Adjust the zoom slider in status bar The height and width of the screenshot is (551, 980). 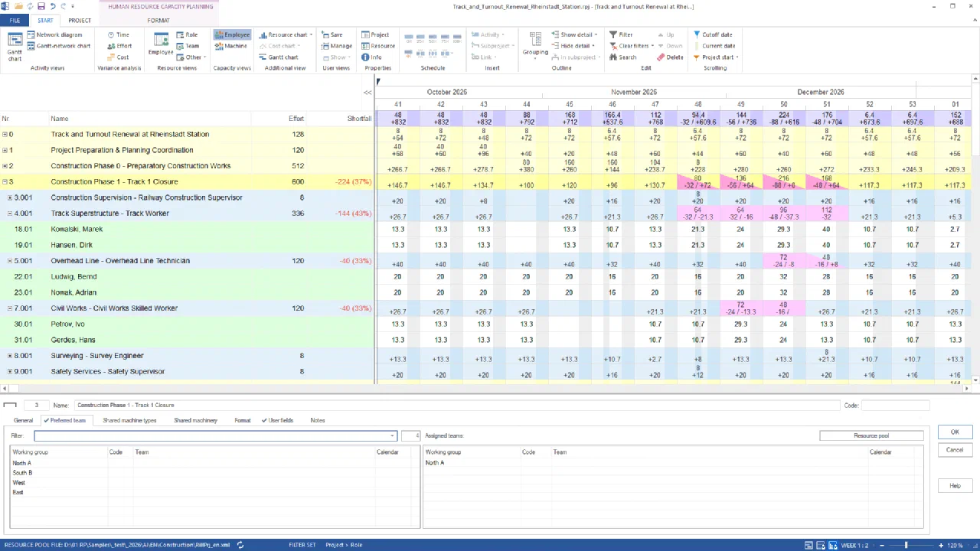(x=907, y=545)
